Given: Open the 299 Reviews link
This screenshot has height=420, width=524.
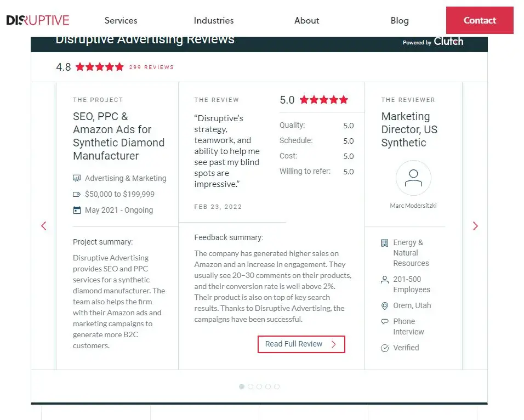Looking at the screenshot, I should (151, 67).
